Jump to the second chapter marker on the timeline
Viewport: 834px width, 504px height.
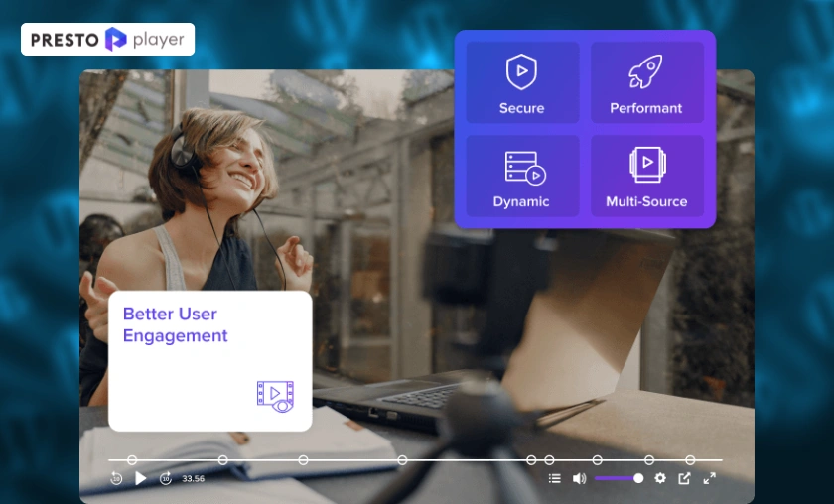coord(223,460)
